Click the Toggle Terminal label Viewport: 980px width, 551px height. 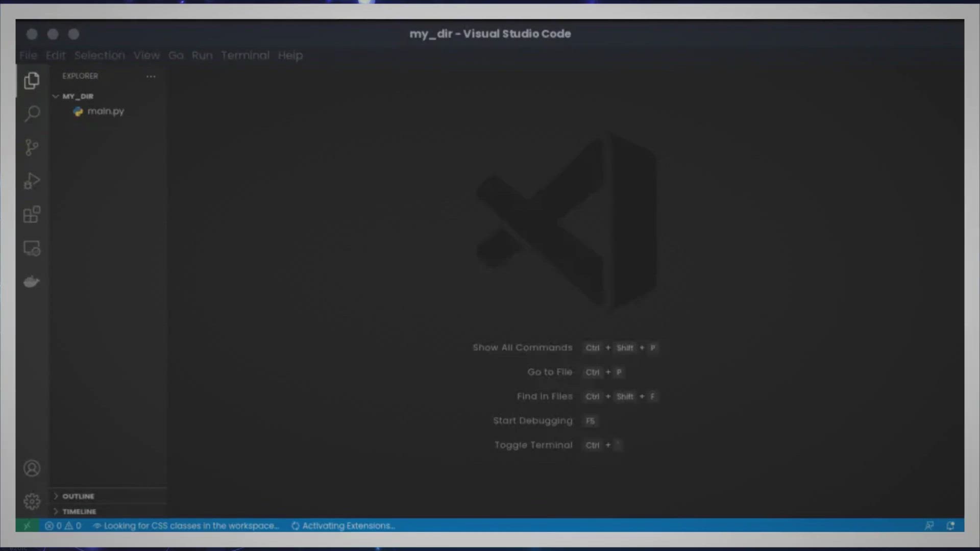[533, 445]
